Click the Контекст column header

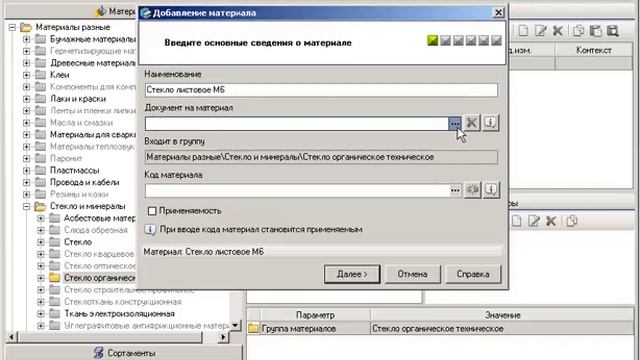click(x=593, y=50)
